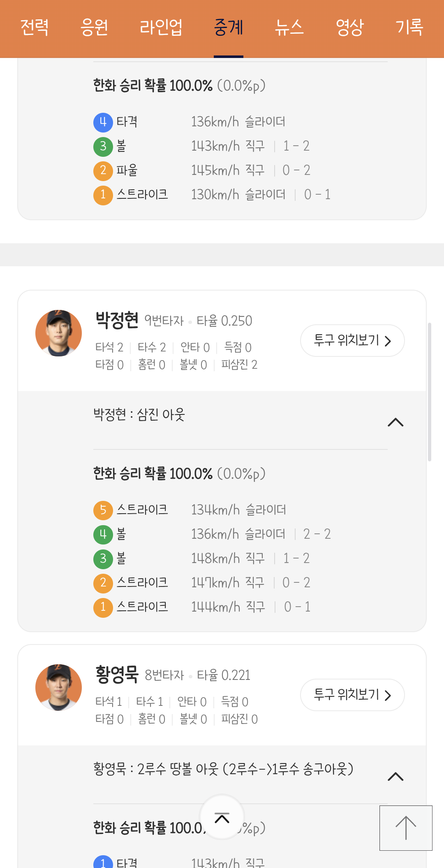Switch to the 응원 tab
Screen dimensions: 444x868
94,27
